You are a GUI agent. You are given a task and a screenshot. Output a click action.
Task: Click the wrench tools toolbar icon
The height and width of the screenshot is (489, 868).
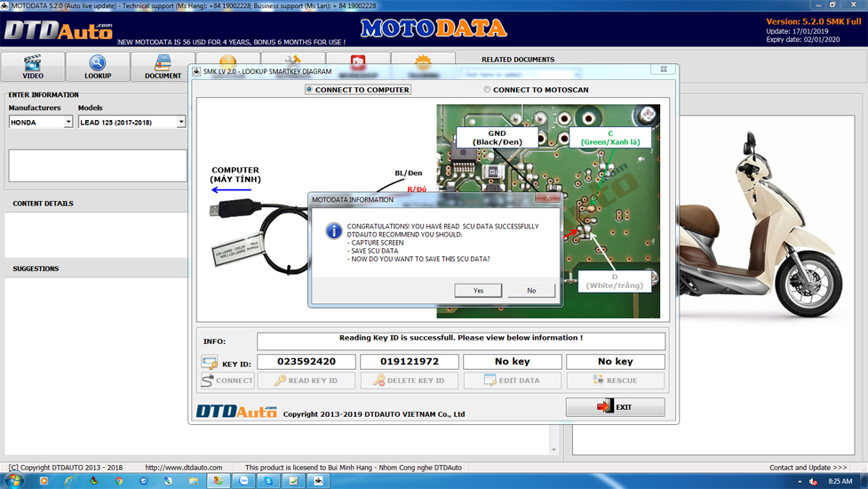(293, 60)
